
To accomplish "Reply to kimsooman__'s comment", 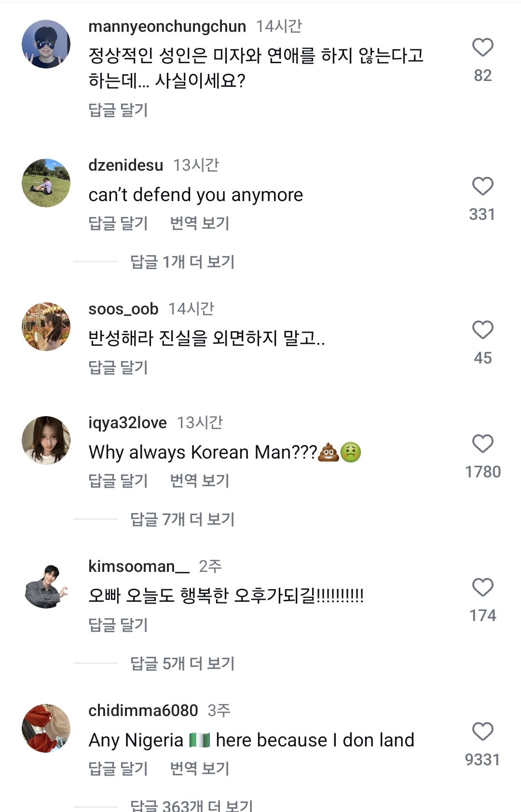I will pos(118,625).
